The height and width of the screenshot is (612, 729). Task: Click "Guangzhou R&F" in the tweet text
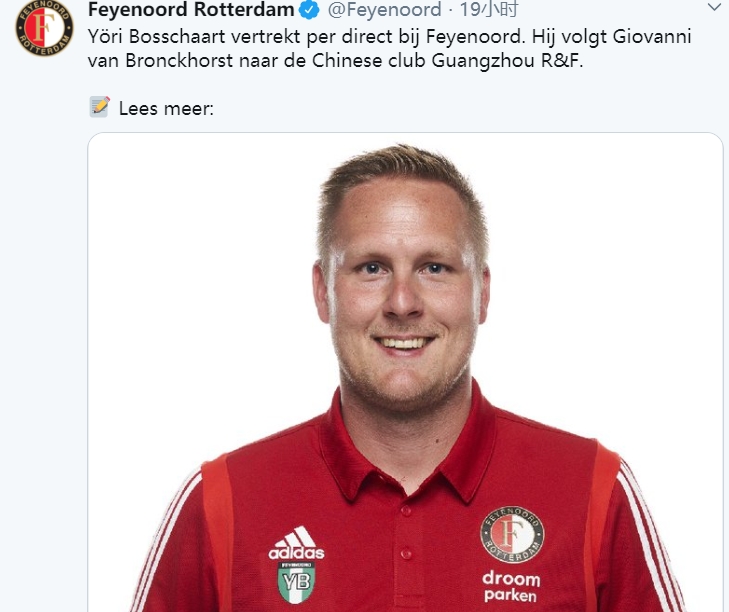click(x=507, y=61)
